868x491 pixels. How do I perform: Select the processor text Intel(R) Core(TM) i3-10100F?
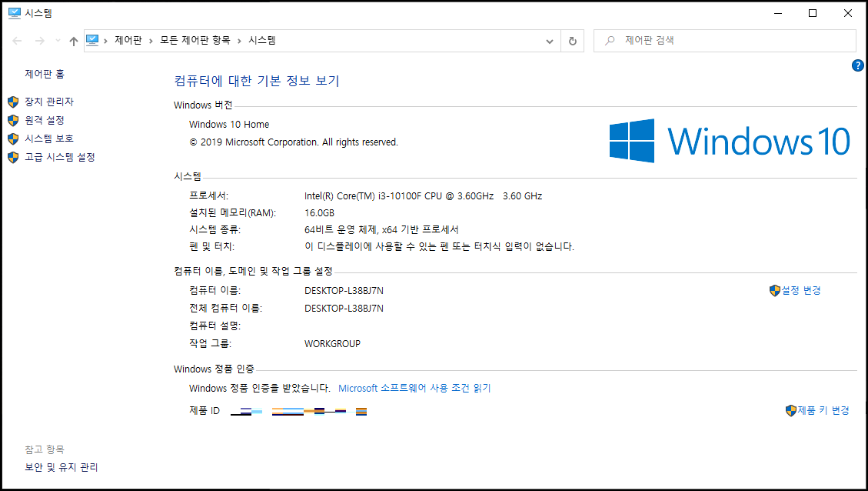pos(363,195)
